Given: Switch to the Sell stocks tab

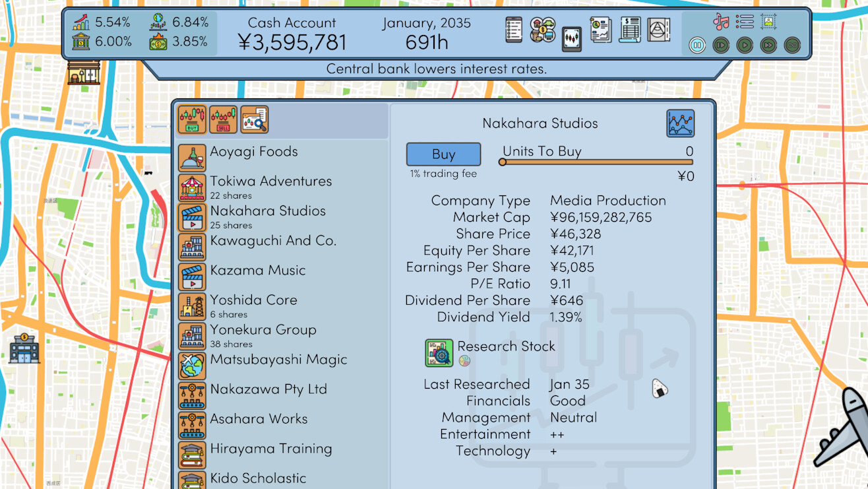Looking at the screenshot, I should (x=222, y=119).
